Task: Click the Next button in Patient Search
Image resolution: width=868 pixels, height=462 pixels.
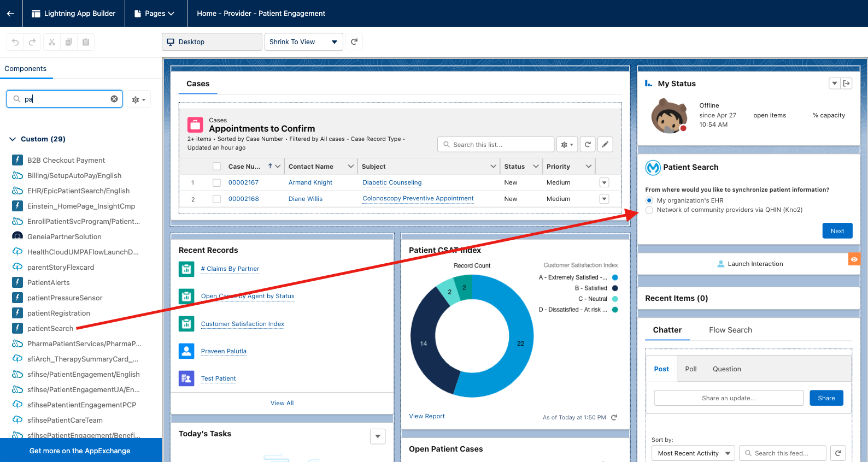Action: pyautogui.click(x=837, y=231)
